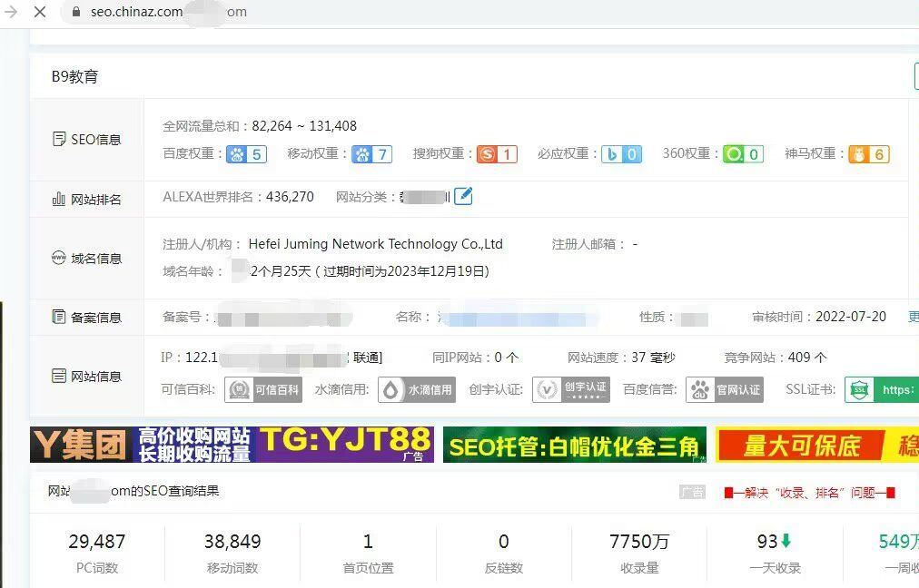
Task: Click the B9教育 site title
Action: point(75,77)
